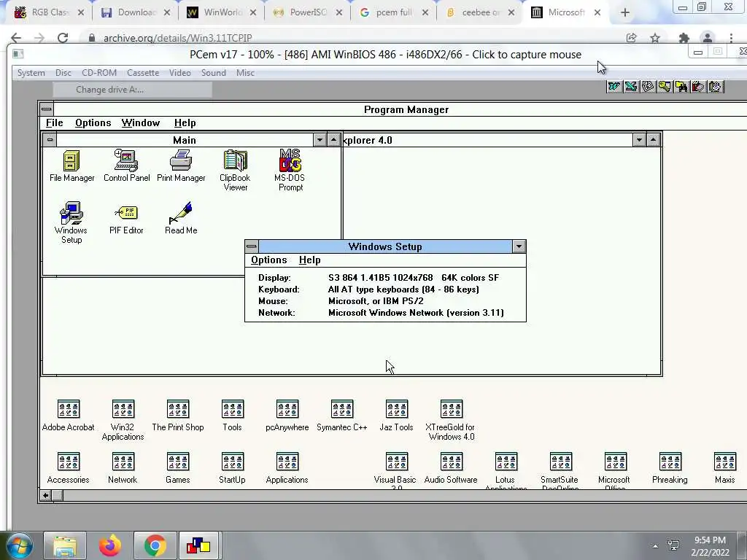Switch to the WinWorld browser tab

pos(221,12)
